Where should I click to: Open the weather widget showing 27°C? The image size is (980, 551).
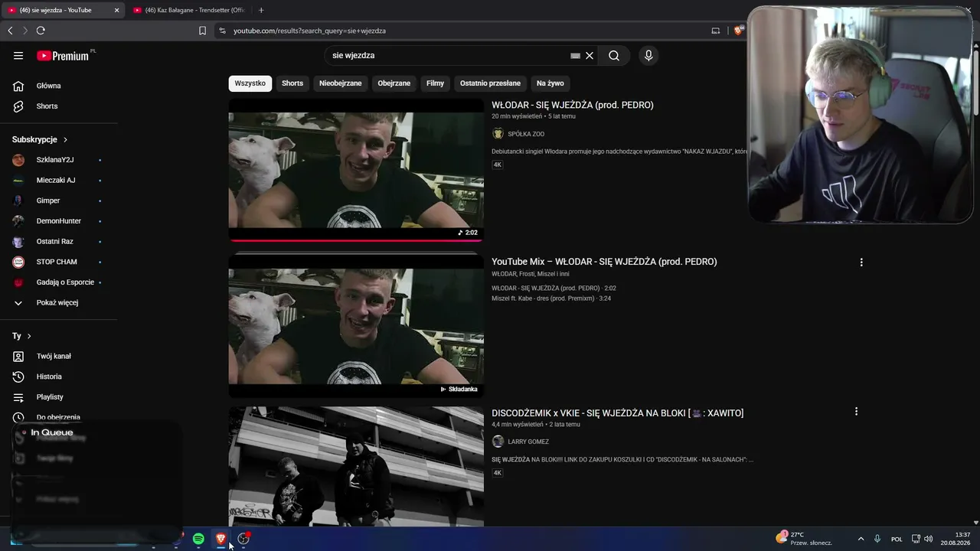[804, 539]
